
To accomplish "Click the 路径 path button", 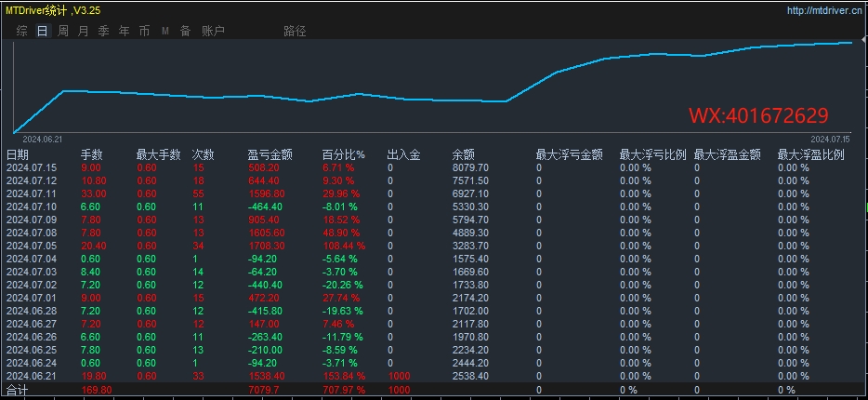I will click(x=295, y=31).
